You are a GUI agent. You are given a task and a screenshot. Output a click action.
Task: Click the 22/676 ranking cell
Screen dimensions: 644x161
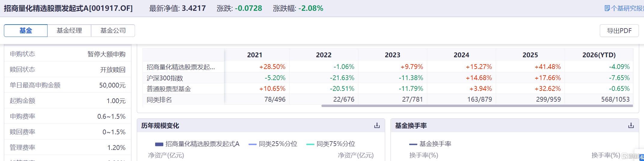pyautogui.click(x=344, y=100)
